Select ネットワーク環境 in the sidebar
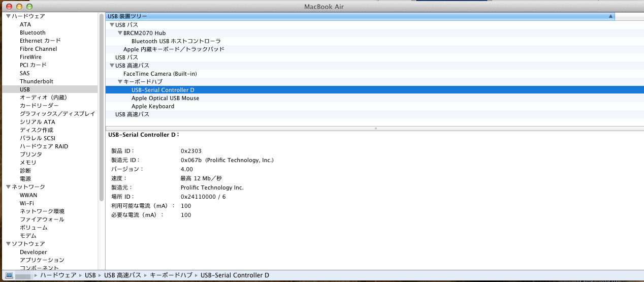 (x=42, y=211)
